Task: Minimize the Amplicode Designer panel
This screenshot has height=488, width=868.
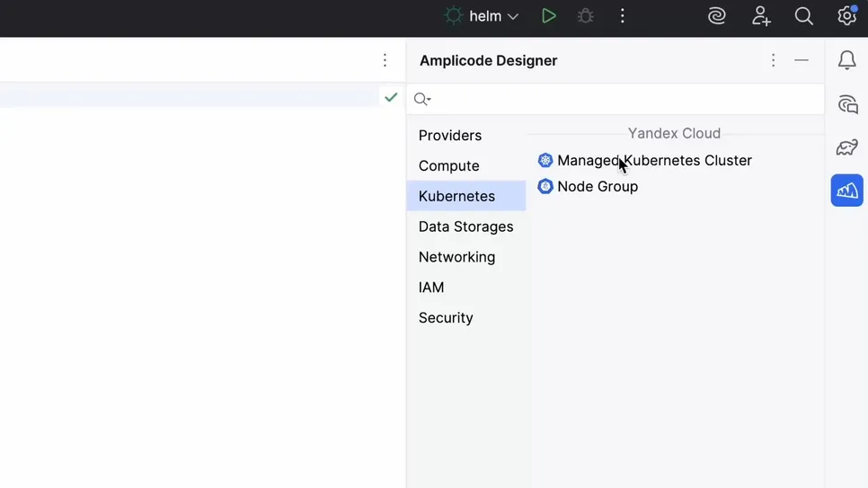Action: click(x=802, y=60)
